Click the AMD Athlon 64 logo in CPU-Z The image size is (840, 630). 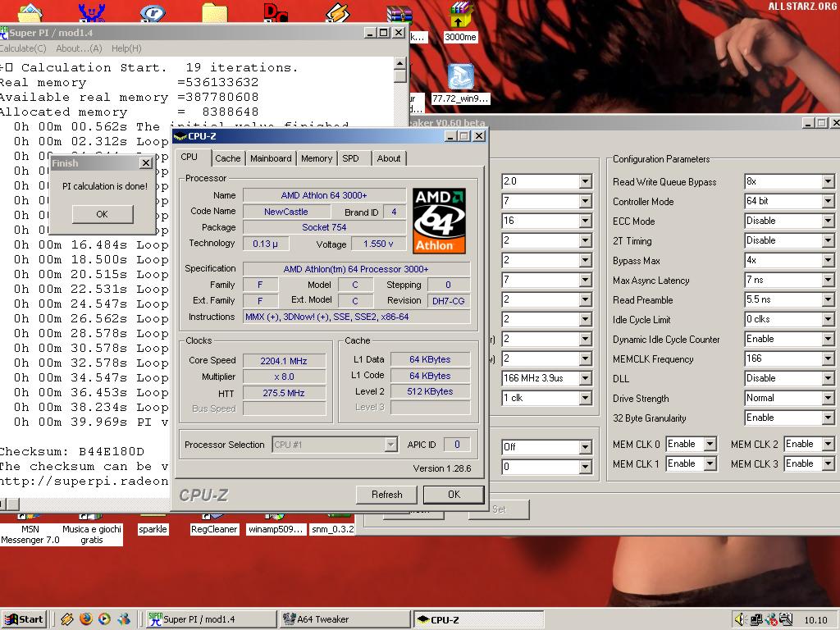[x=440, y=221]
